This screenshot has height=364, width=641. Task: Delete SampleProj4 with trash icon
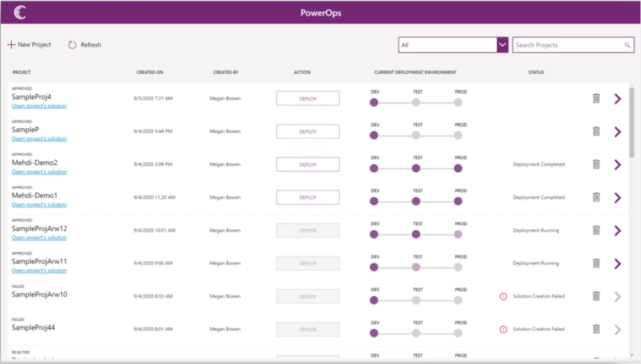point(596,98)
